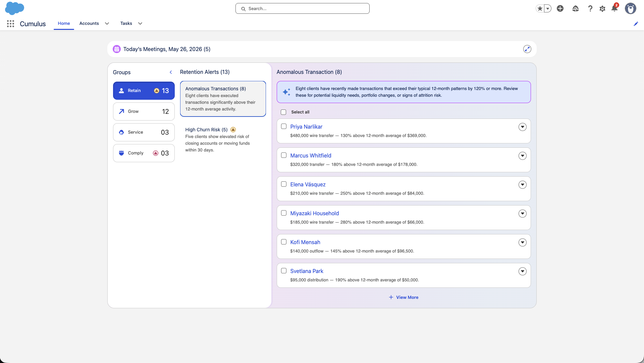This screenshot has height=363, width=644.
Task: Open the Tasks tab
Action: coord(126,24)
